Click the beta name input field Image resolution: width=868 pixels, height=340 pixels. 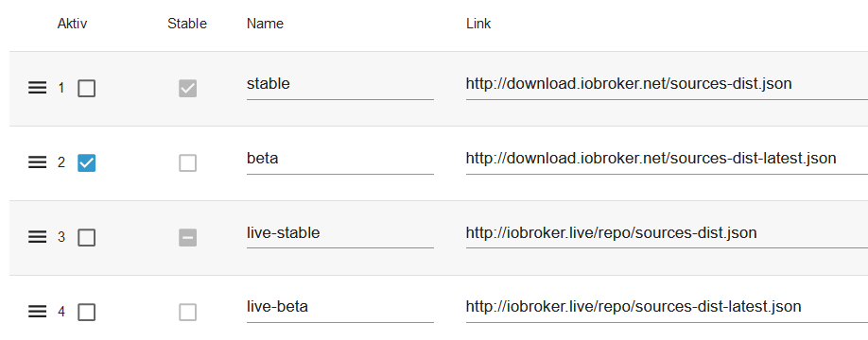(x=339, y=160)
